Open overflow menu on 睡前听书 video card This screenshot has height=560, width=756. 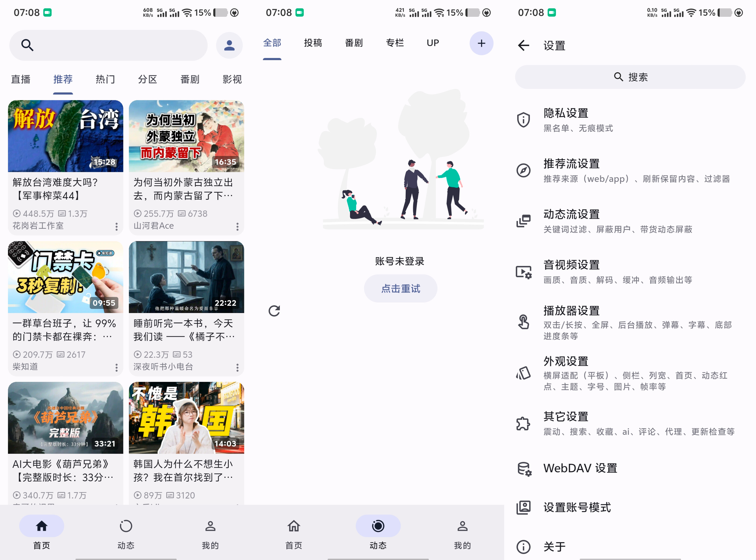tap(237, 367)
